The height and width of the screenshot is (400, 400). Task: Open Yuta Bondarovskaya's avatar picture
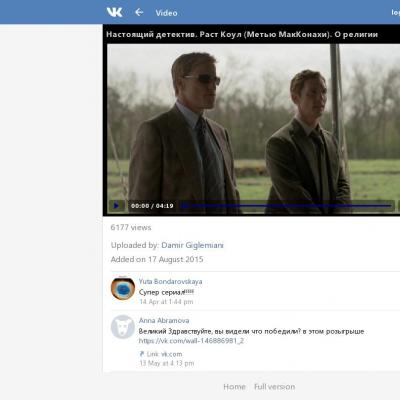123,288
